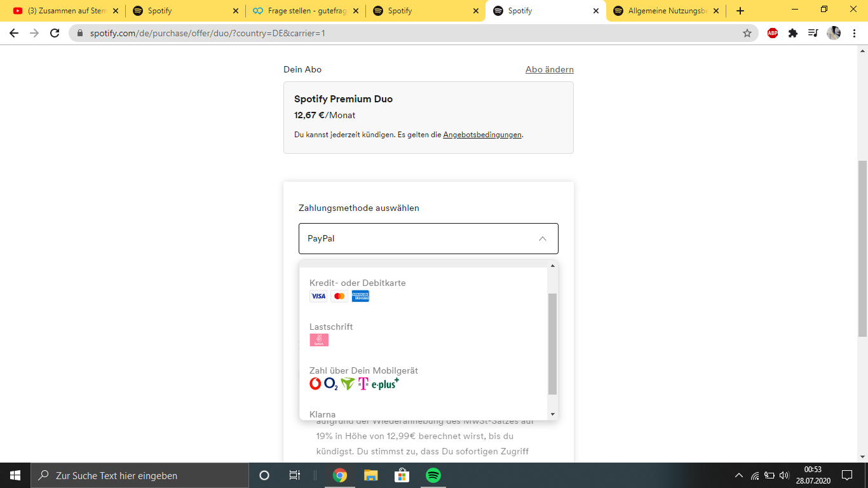Select the Visa card icon
The width and height of the screenshot is (868, 488).
click(x=318, y=296)
